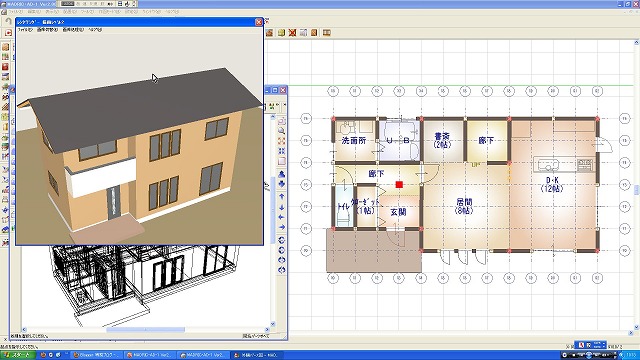640x360 pixels.
Task: Pan the perspective view up with up arrow
Action: pos(282,197)
